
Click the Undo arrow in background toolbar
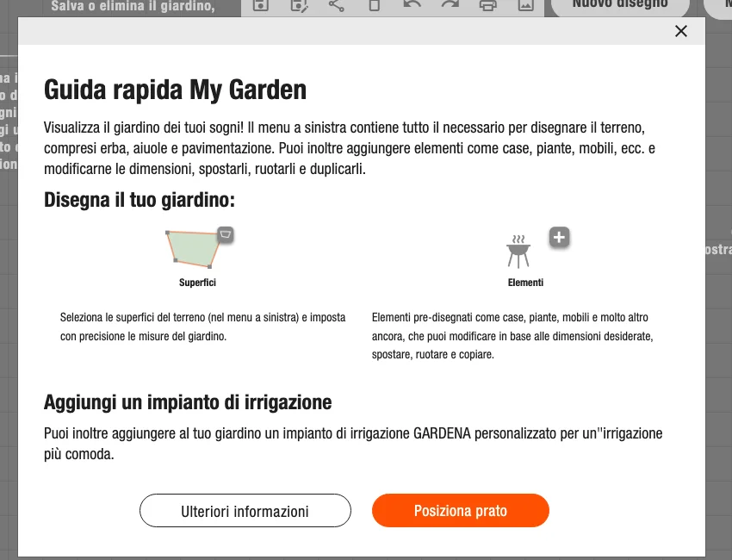point(413,6)
